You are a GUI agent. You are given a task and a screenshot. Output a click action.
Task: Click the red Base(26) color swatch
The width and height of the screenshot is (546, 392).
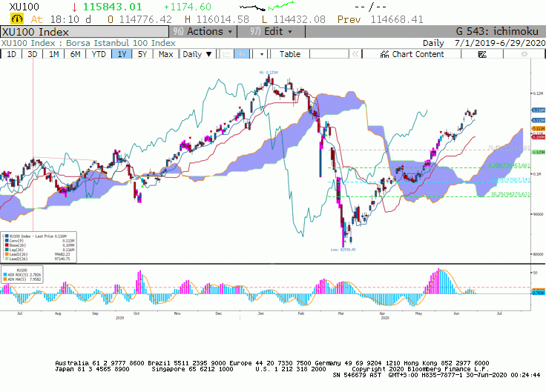pos(7,245)
